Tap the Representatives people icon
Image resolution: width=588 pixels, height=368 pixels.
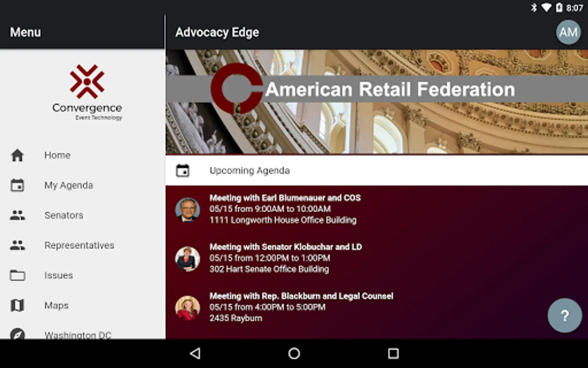[17, 245]
